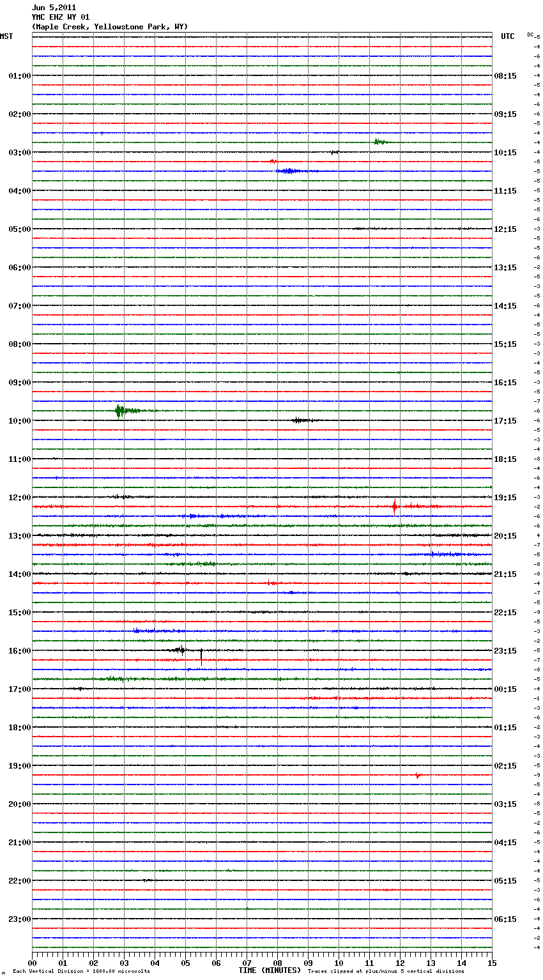
Task: Select the 12:00 MST time label
Action: tap(20, 498)
